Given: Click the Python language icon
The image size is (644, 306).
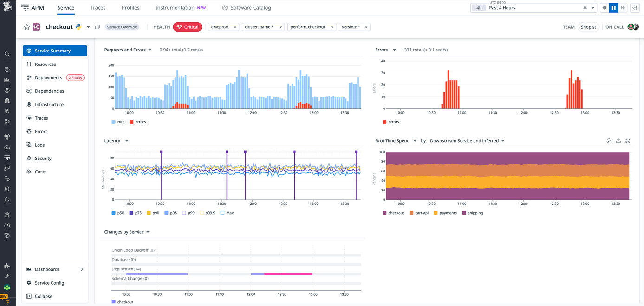Looking at the screenshot, I should (x=78, y=27).
